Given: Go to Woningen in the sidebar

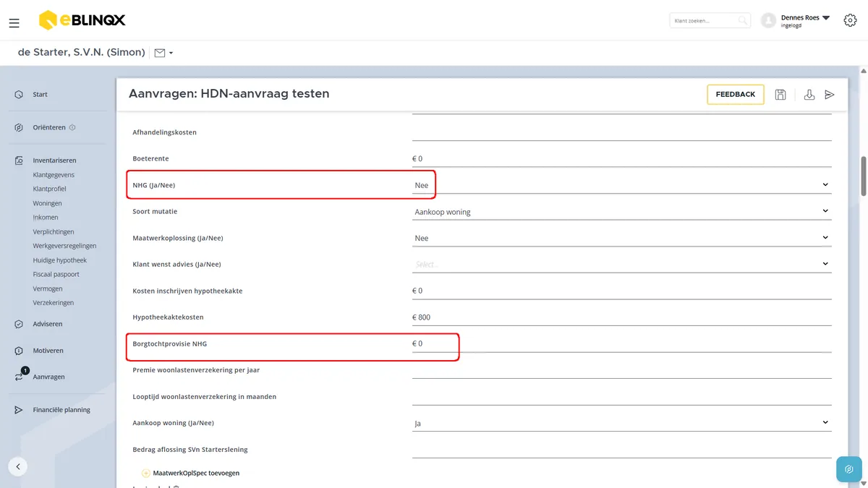Looking at the screenshot, I should (47, 203).
